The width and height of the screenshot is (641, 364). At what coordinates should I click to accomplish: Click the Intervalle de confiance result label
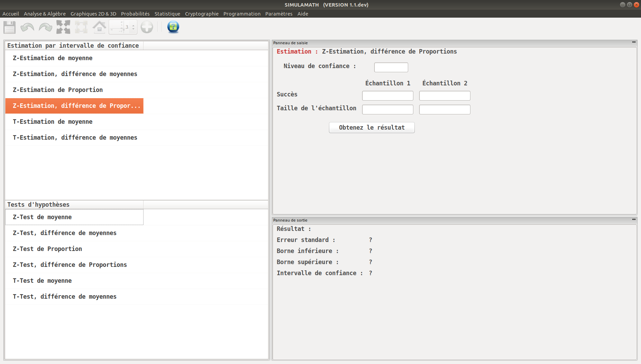click(320, 273)
